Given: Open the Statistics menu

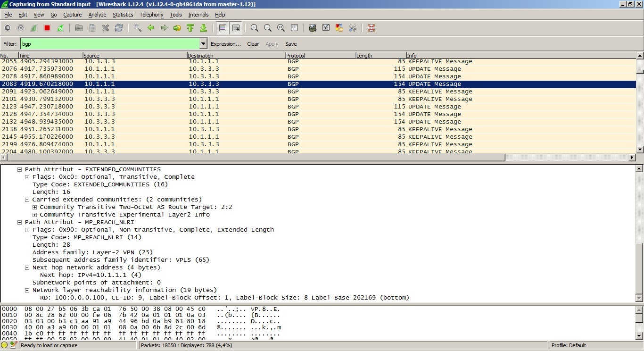Looking at the screenshot, I should pyautogui.click(x=123, y=15).
